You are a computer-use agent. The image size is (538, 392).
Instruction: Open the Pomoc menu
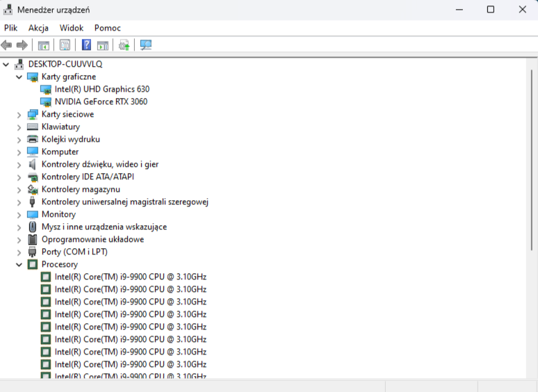[108, 28]
